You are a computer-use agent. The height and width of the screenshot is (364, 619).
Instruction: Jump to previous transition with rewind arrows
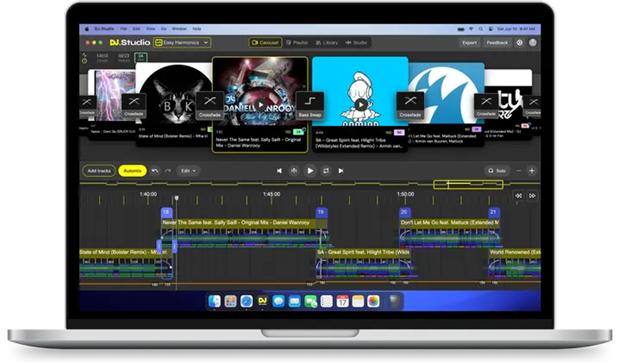tap(518, 196)
